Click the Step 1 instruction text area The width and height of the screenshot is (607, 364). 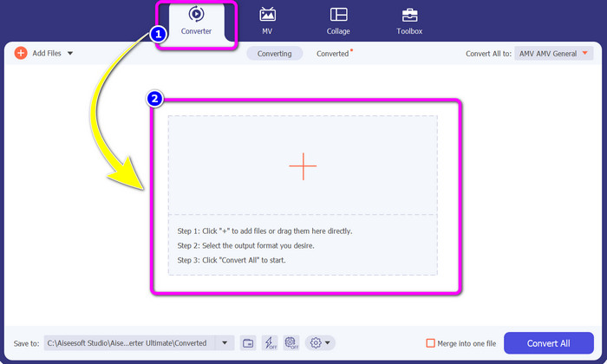pos(264,231)
